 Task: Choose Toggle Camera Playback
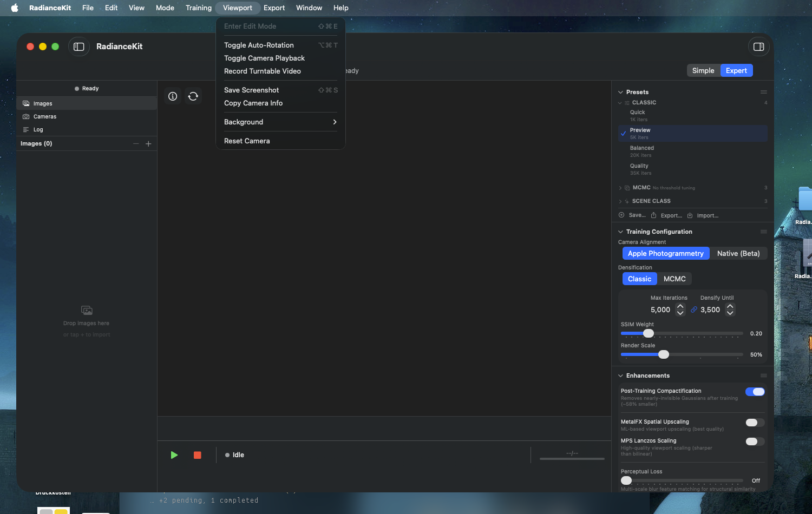click(280, 58)
